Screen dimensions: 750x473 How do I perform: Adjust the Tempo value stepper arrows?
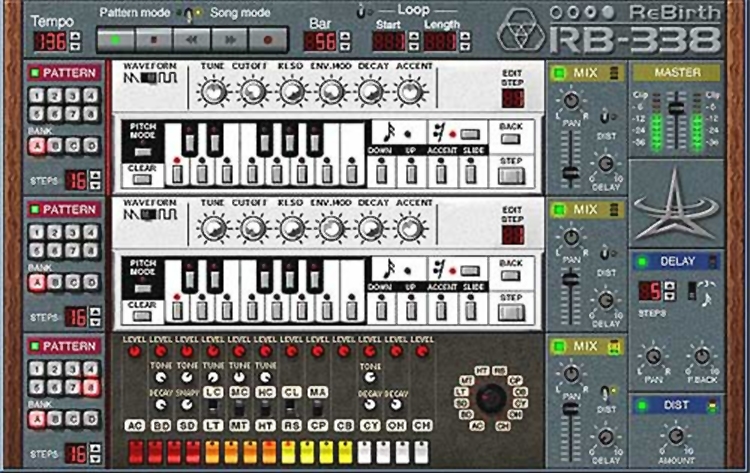75,42
